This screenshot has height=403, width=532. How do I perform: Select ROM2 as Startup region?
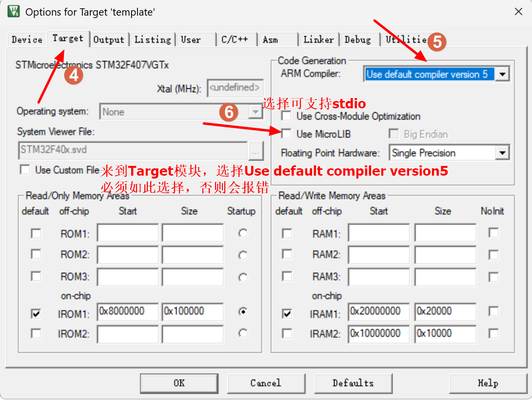click(242, 255)
